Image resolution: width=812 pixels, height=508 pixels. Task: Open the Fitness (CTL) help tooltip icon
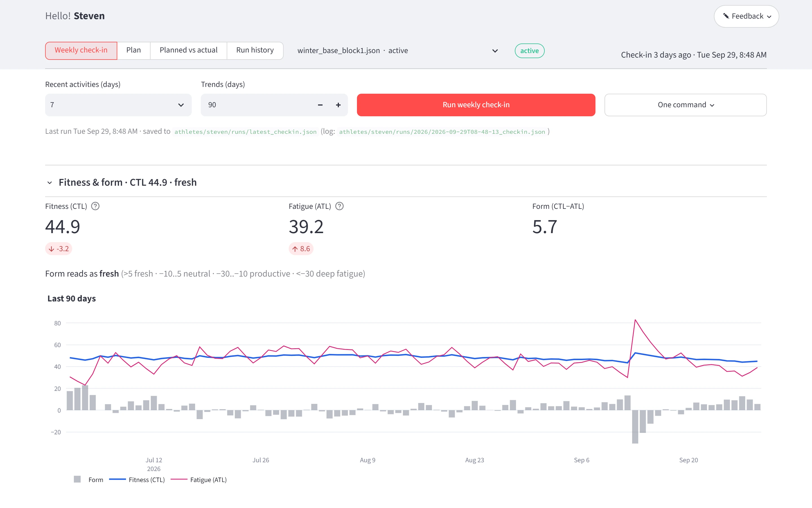tap(95, 206)
